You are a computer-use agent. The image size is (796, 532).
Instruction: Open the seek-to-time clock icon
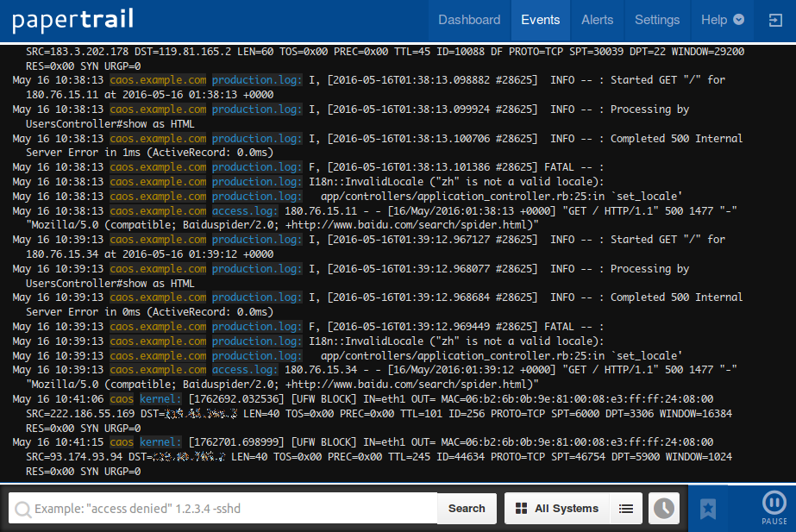point(664,509)
